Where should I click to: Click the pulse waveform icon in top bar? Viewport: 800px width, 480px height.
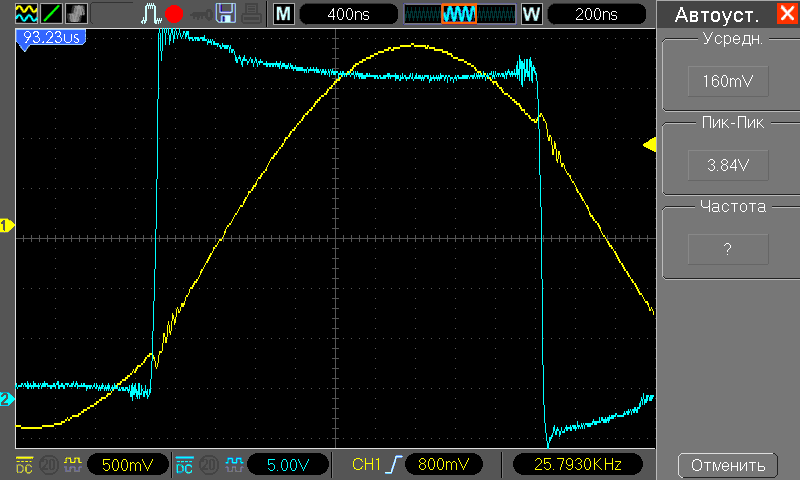(x=151, y=14)
